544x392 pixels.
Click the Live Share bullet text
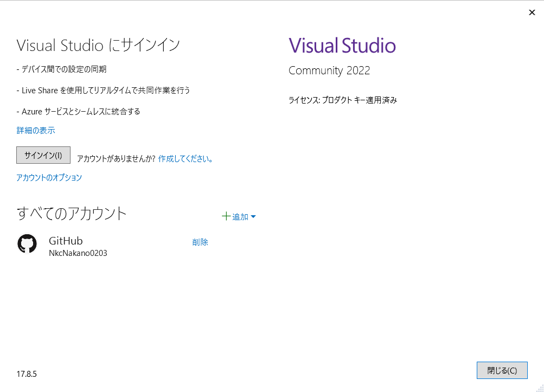click(x=104, y=91)
